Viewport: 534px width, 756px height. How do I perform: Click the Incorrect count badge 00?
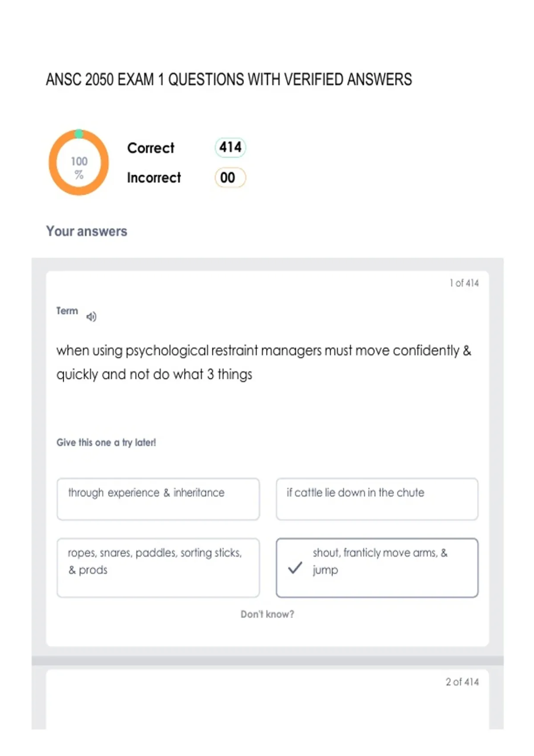[230, 177]
